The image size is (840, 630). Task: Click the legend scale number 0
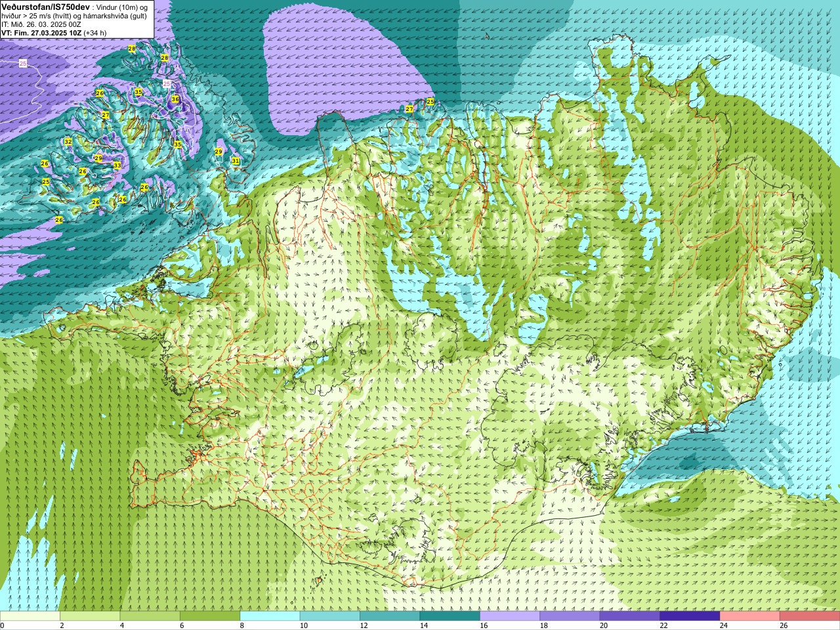2,625
